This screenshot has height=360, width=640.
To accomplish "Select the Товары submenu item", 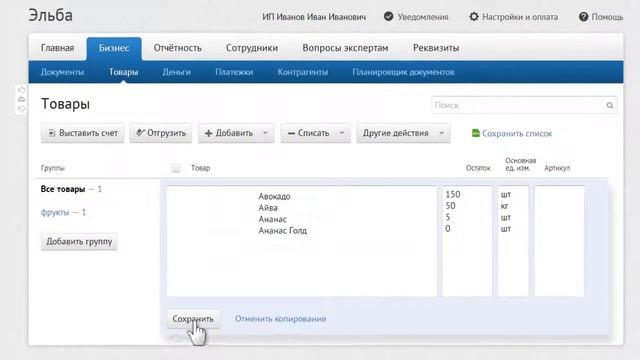I will click(123, 72).
